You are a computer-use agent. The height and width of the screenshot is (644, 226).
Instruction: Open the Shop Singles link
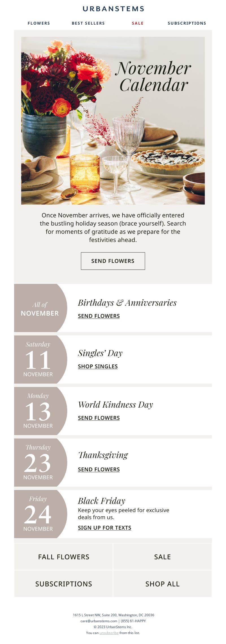[98, 366]
